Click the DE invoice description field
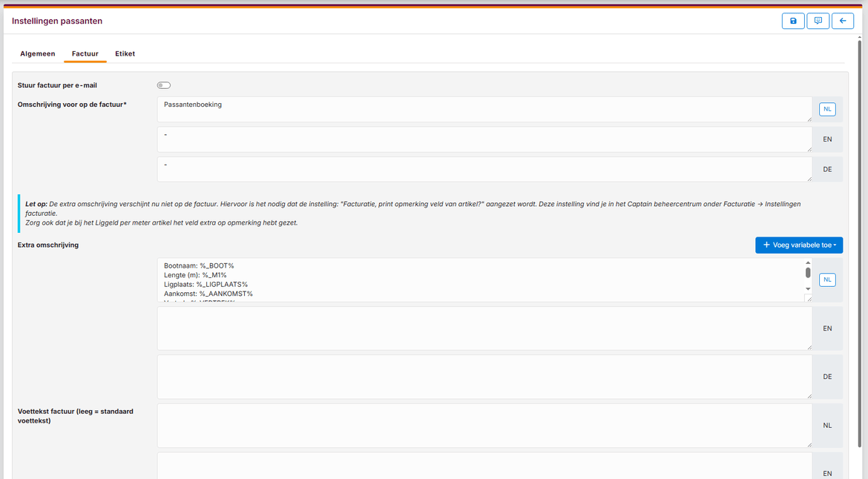Viewport: 868px width, 479px height. pos(484,169)
